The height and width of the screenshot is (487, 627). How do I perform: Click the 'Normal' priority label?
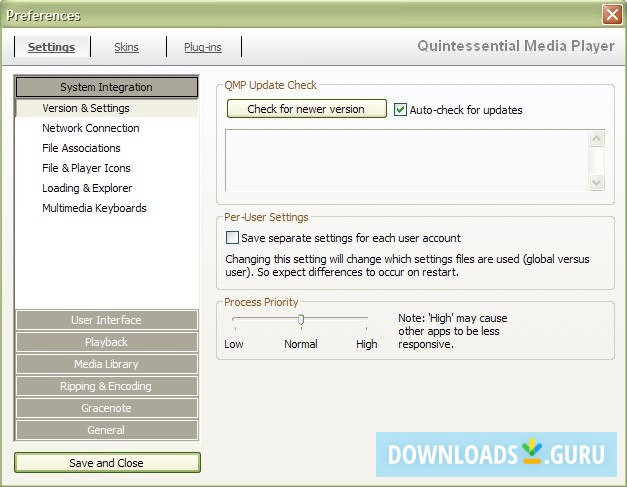tap(301, 344)
